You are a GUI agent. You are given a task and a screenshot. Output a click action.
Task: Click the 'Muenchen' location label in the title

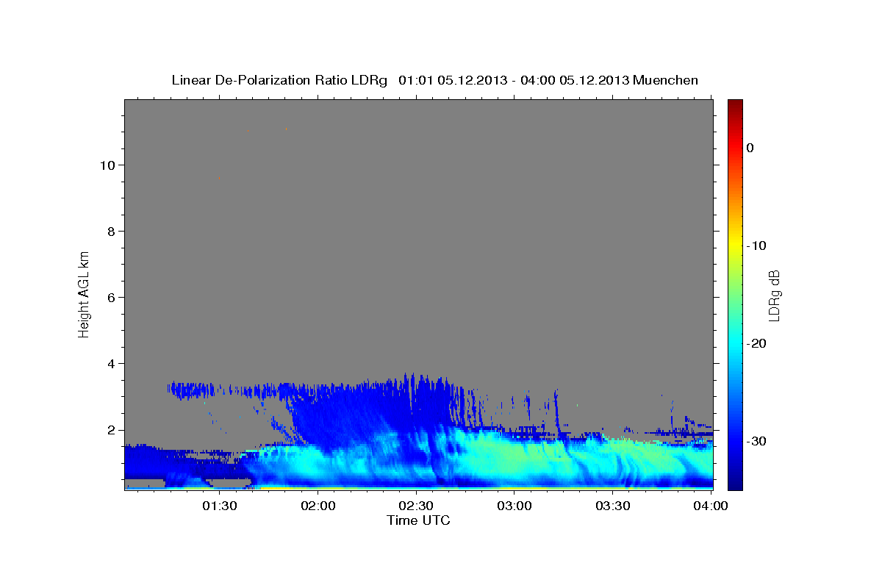[x=667, y=80]
